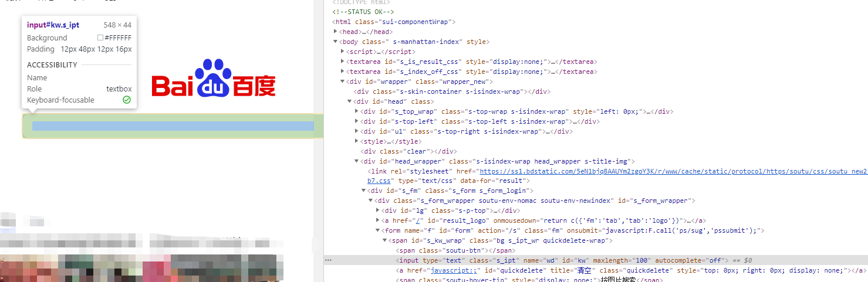
Task: Click the Baidu logo on the page
Action: (x=214, y=77)
